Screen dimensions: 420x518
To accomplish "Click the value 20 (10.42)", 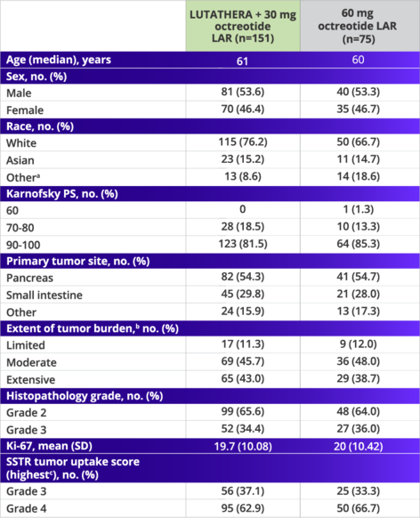I will (359, 446).
